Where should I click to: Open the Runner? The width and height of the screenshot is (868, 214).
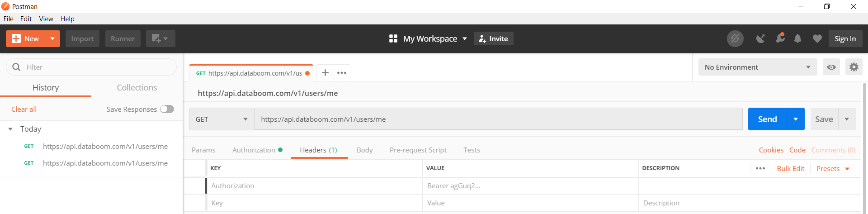click(x=123, y=39)
